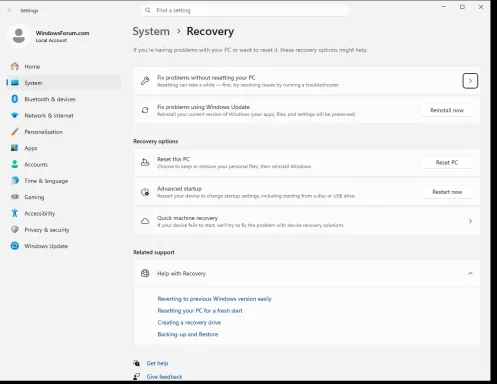Open Accessibility settings page

tap(63, 213)
